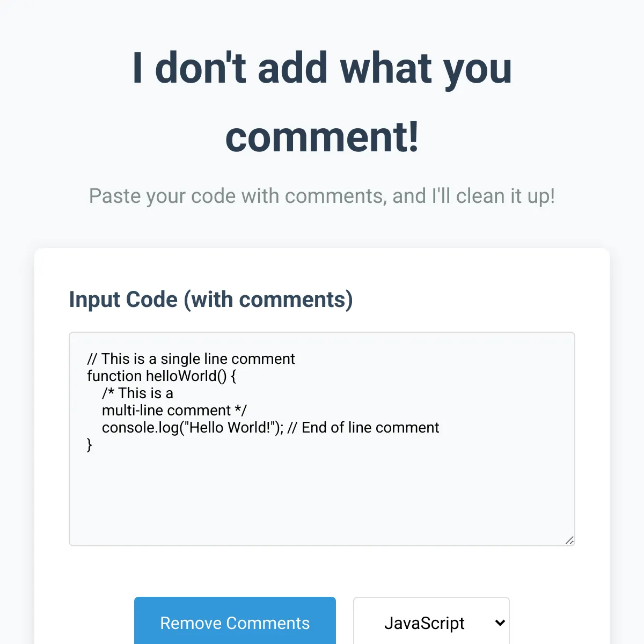
Task: Click the "I don't add what you" title line
Action: (x=322, y=68)
